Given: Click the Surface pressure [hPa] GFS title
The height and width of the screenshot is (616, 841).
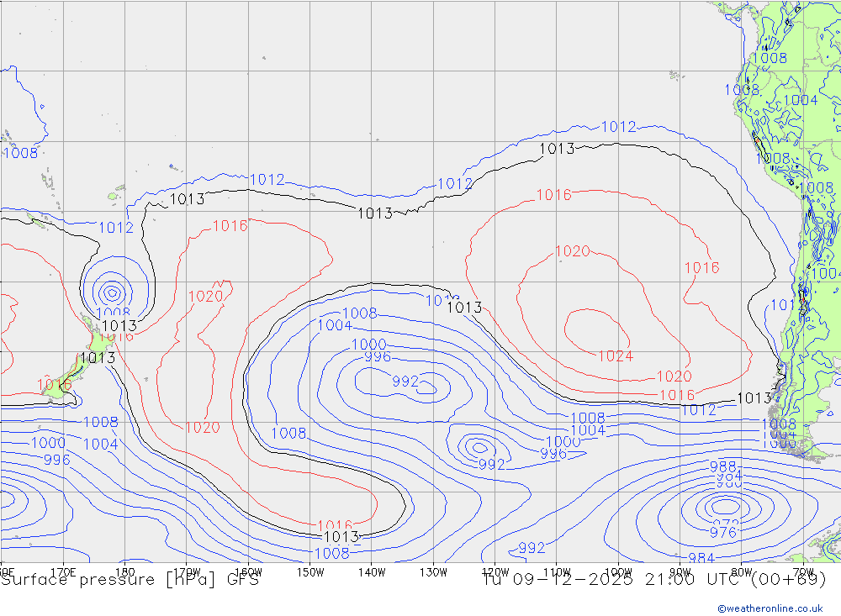Looking at the screenshot, I should 130,579.
